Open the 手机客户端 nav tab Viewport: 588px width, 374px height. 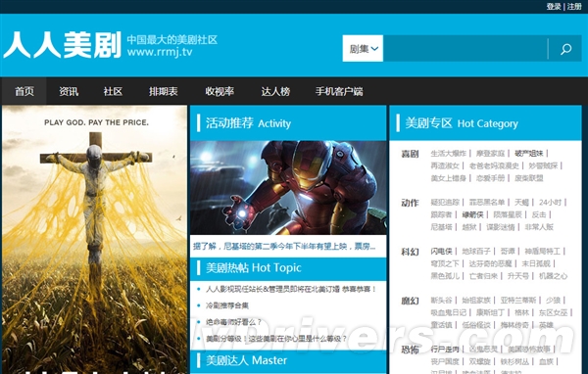point(339,91)
